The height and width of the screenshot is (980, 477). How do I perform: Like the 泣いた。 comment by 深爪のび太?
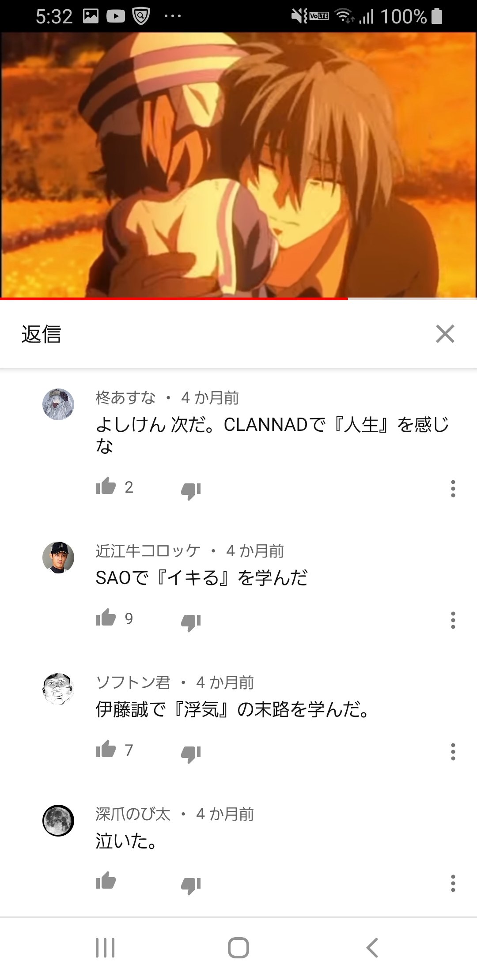click(x=106, y=881)
